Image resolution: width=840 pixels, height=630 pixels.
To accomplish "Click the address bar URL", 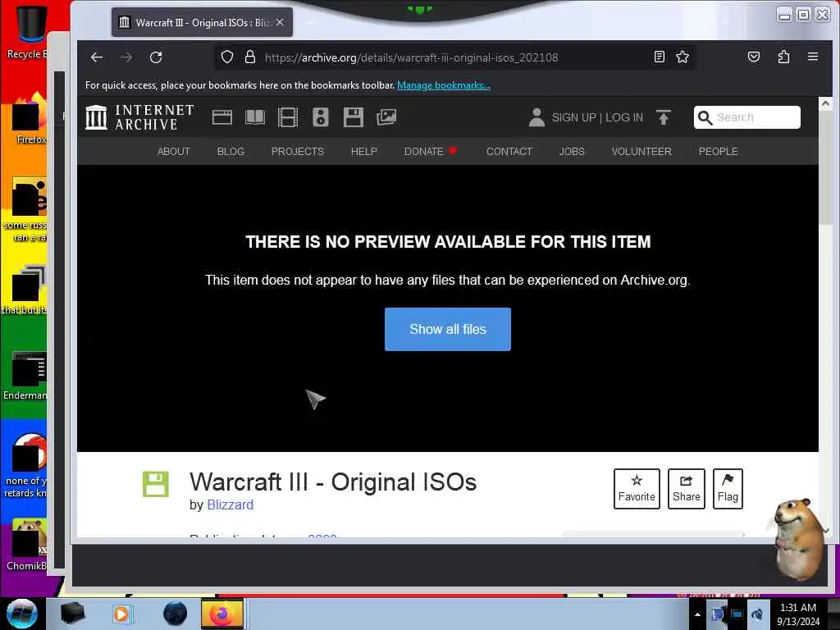I will [x=412, y=57].
